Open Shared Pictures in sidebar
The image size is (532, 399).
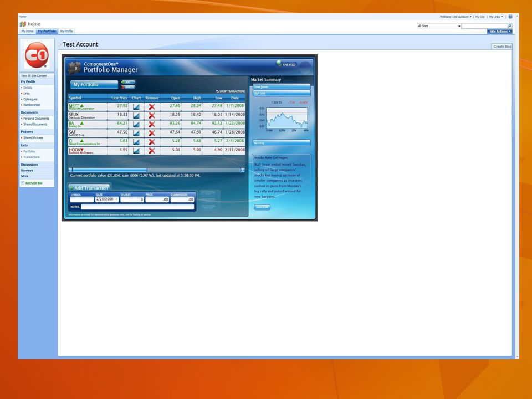[x=33, y=138]
